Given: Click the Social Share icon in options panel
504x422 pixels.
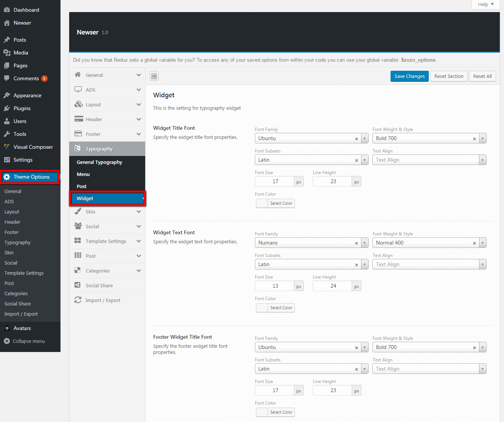Looking at the screenshot, I should click(x=78, y=285).
